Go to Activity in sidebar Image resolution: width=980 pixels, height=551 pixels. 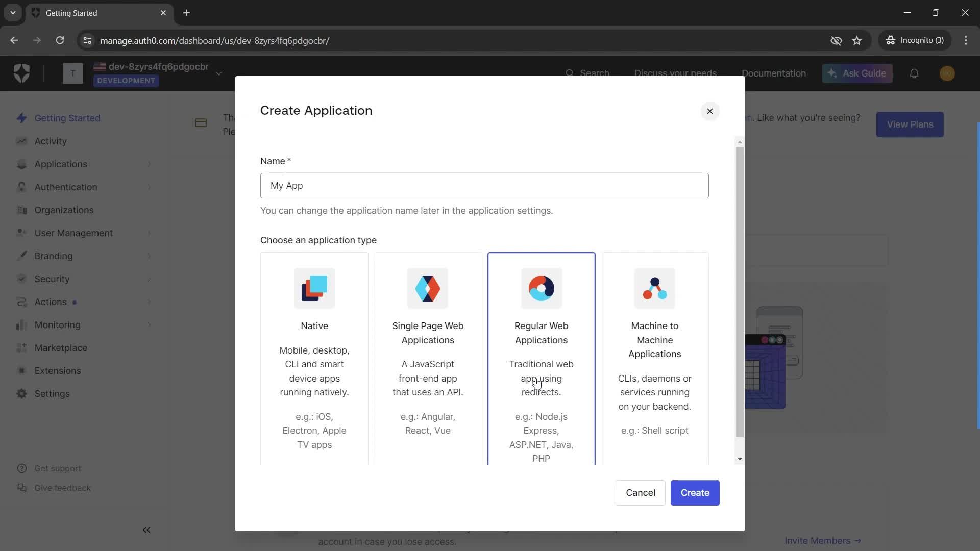[x=51, y=141]
